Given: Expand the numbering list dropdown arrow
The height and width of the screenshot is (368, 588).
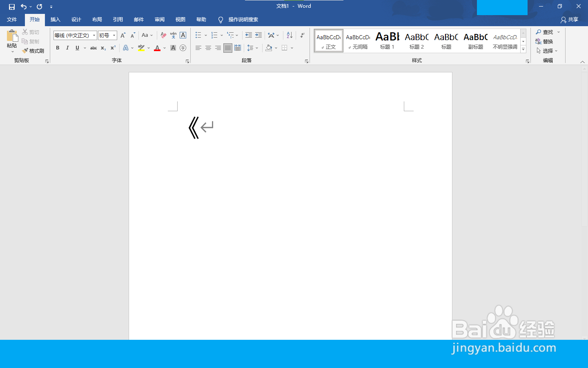Looking at the screenshot, I should click(222, 35).
